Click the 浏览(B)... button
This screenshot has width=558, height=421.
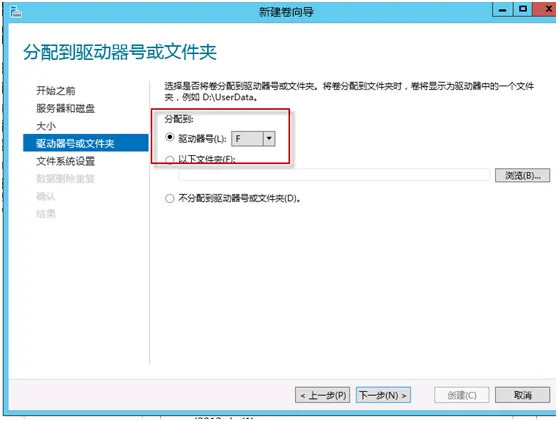click(x=522, y=175)
